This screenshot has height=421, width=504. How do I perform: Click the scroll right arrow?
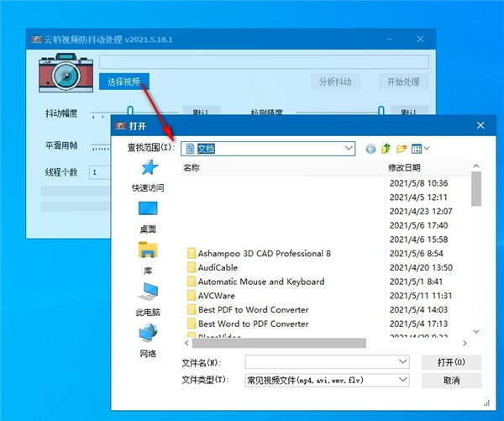[465, 343]
